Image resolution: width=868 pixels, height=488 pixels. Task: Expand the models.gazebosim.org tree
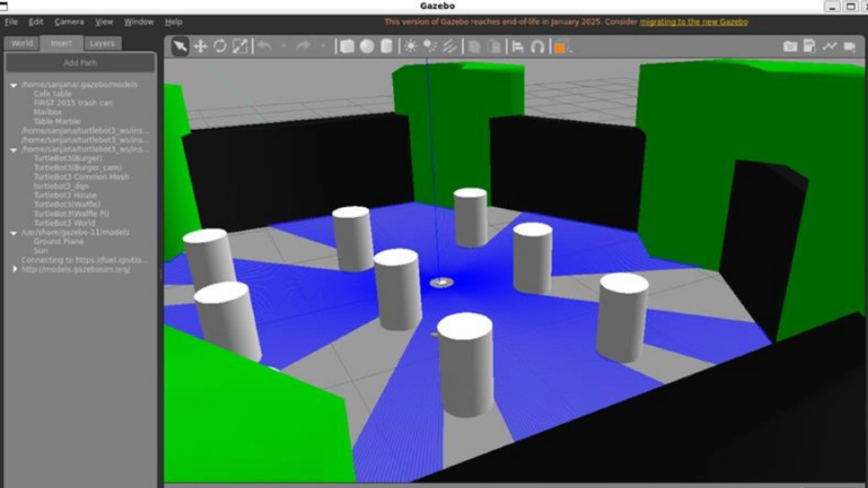click(15, 269)
